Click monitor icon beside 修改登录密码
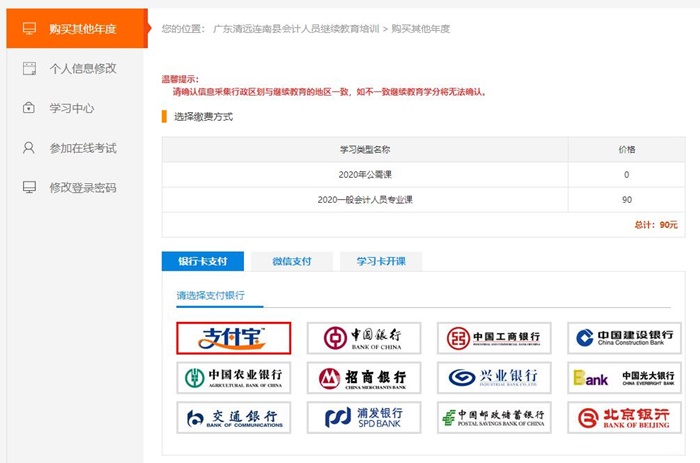This screenshot has height=463, width=700. pyautogui.click(x=29, y=188)
